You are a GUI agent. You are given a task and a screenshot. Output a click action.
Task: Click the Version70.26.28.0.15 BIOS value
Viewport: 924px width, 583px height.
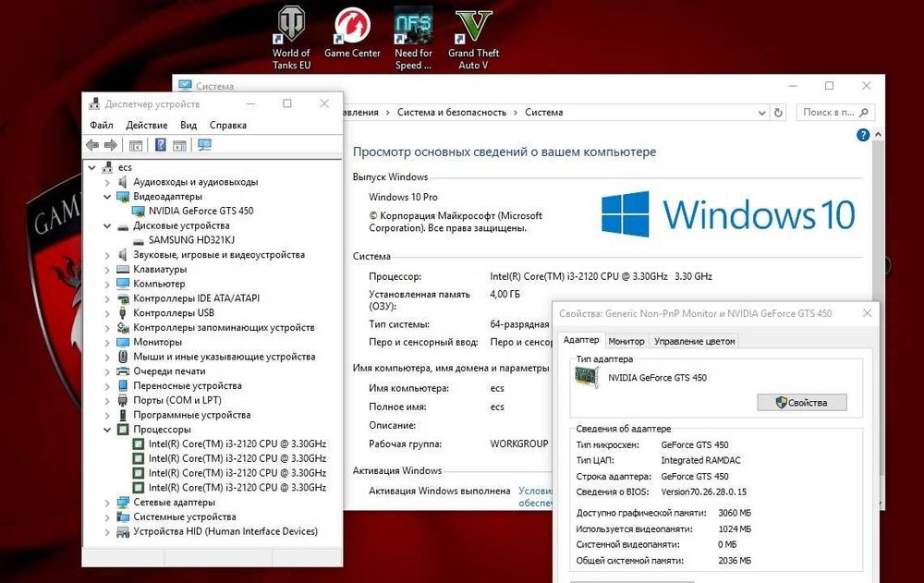[x=703, y=492]
